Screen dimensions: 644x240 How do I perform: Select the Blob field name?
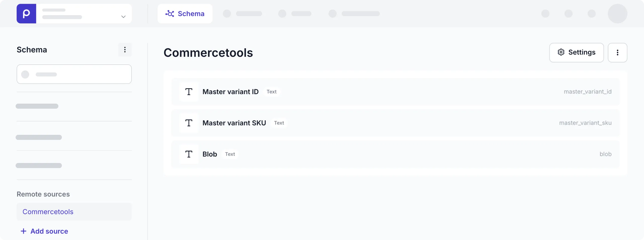[x=210, y=154]
